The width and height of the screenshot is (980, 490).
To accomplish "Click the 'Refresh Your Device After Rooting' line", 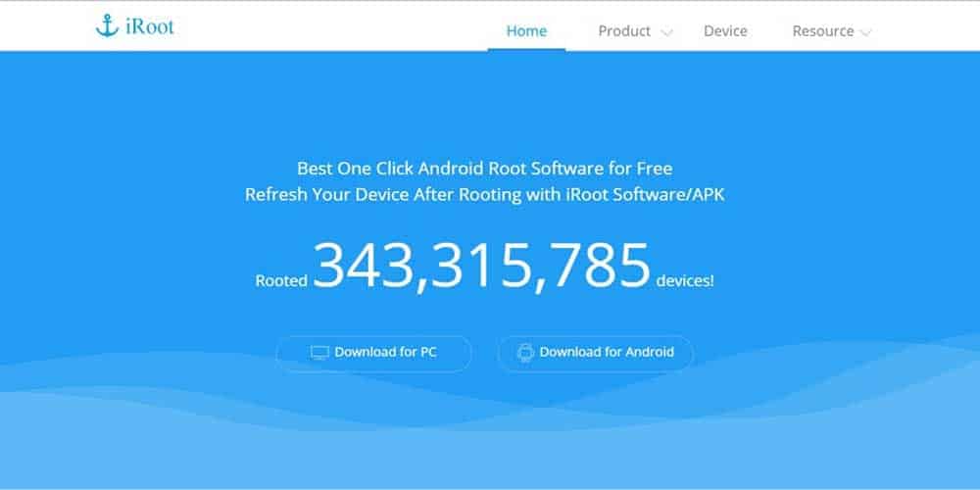I will (484, 194).
